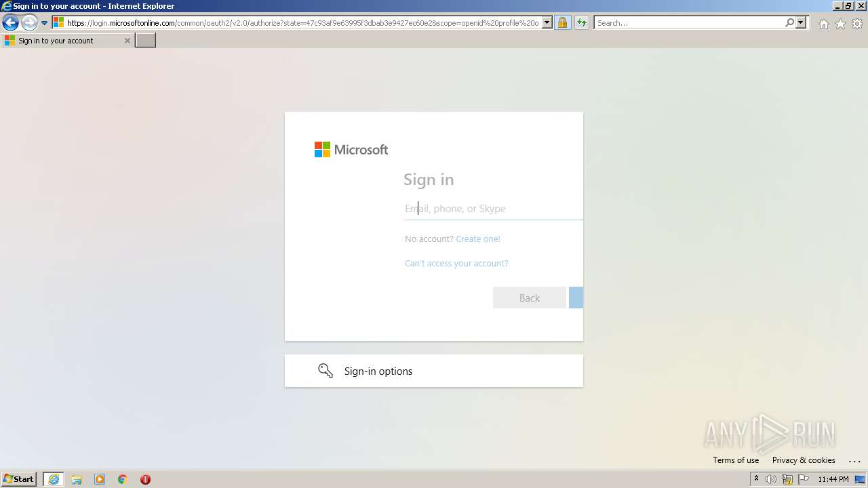Open the recent pages dropdown arrow
Viewport: 868px width, 488px height.
click(x=44, y=23)
